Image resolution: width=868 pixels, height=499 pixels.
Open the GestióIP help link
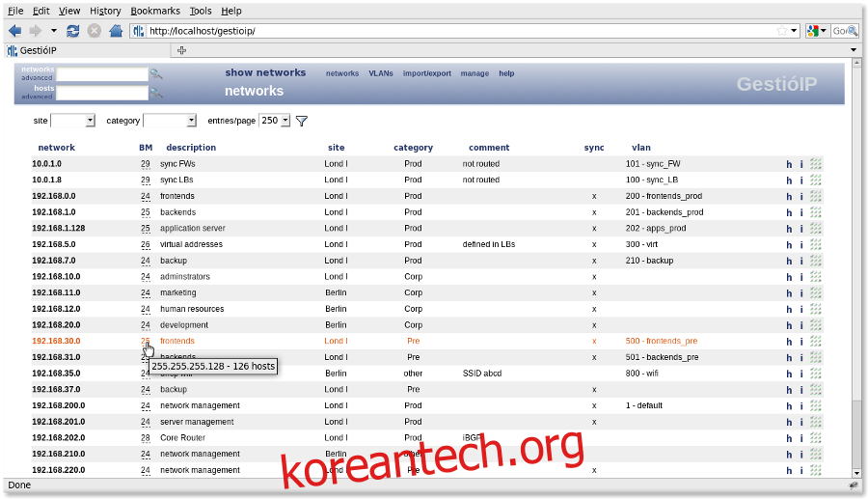click(506, 73)
